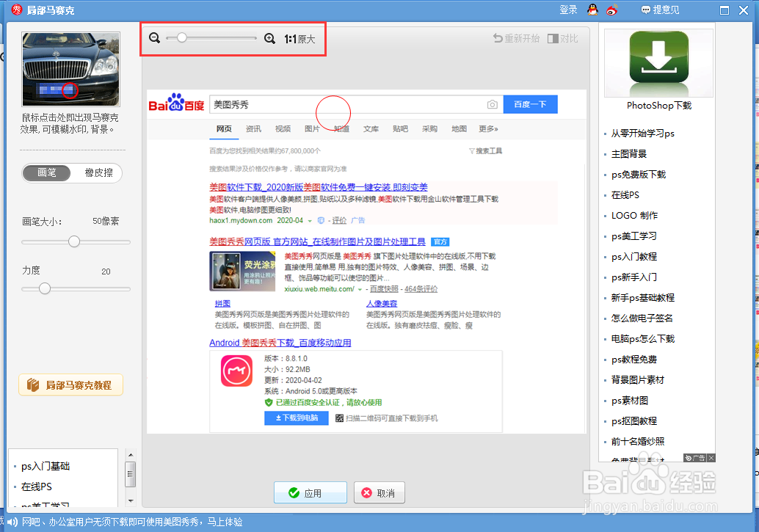This screenshot has height=532, width=759.
Task: Click the speaker icon in the status bar
Action: 12,522
